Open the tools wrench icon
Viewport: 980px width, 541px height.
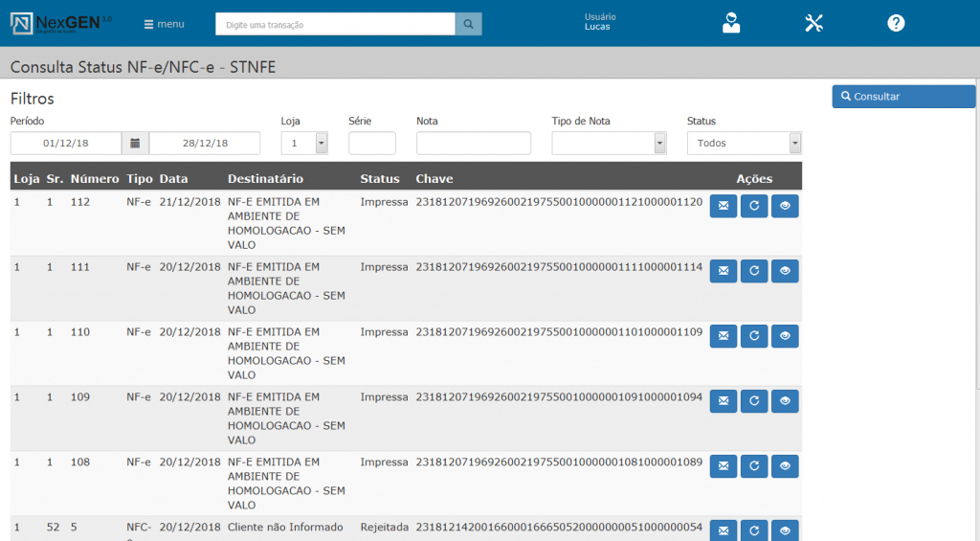(x=813, y=24)
